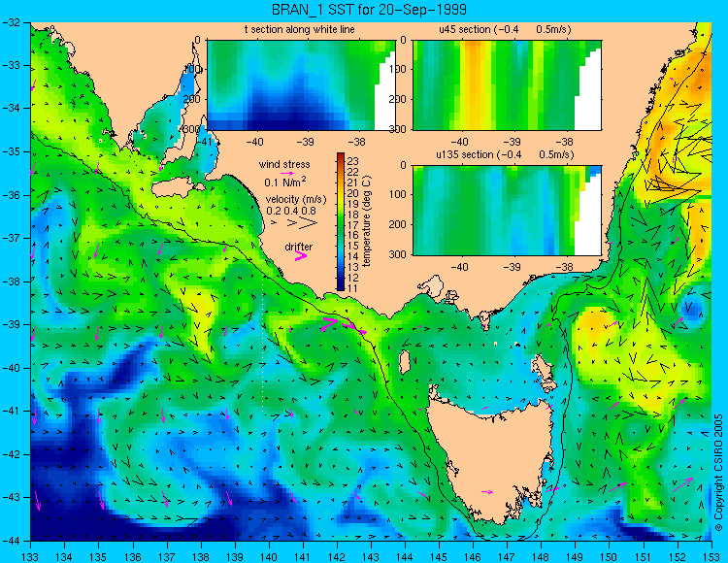
Task: Click the black velocity scale arrows in the legend
Action: click(x=294, y=223)
